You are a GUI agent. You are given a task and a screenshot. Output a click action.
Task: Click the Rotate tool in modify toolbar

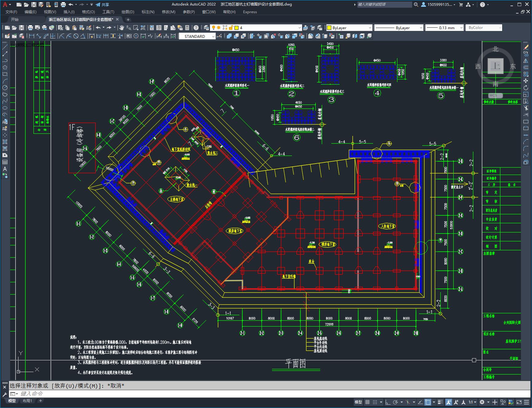pyautogui.click(x=526, y=88)
